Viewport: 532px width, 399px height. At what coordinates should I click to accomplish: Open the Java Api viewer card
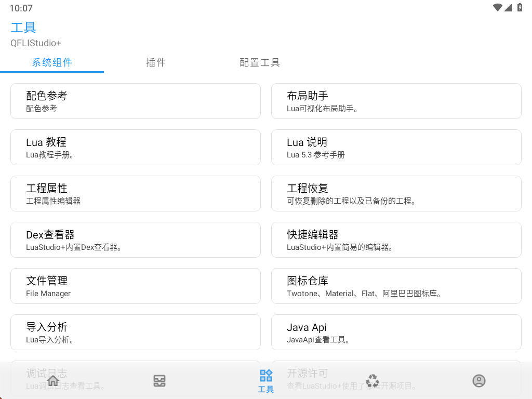(x=396, y=332)
